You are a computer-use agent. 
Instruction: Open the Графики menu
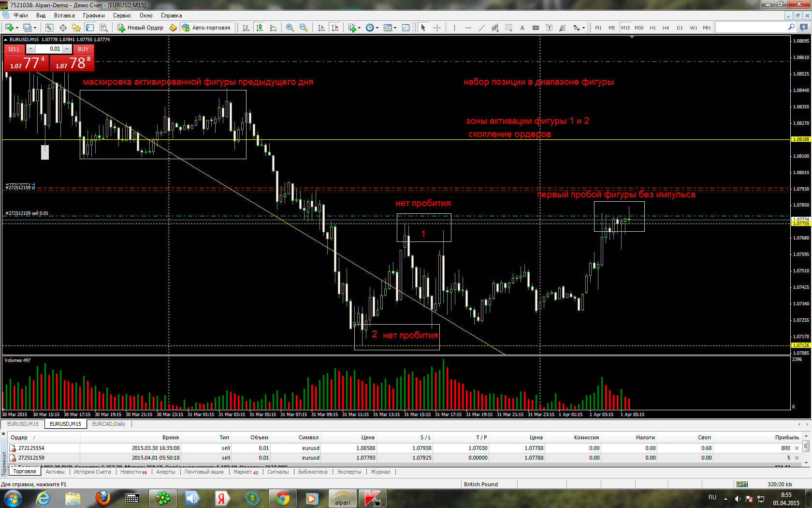[94, 15]
